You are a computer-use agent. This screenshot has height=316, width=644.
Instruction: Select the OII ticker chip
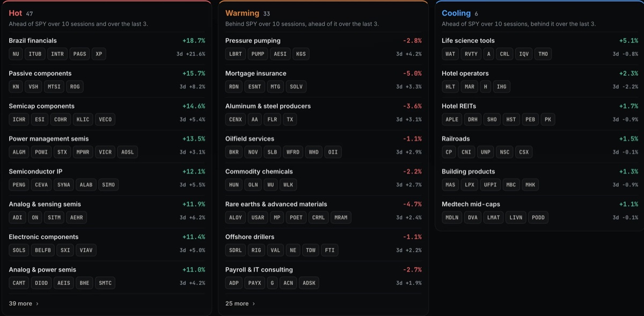tap(333, 152)
